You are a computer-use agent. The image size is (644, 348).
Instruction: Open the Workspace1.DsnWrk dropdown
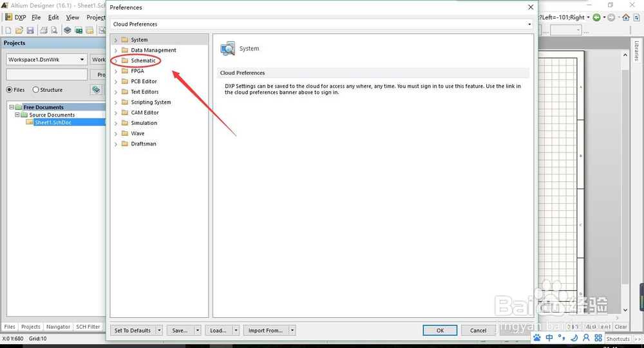(82, 60)
